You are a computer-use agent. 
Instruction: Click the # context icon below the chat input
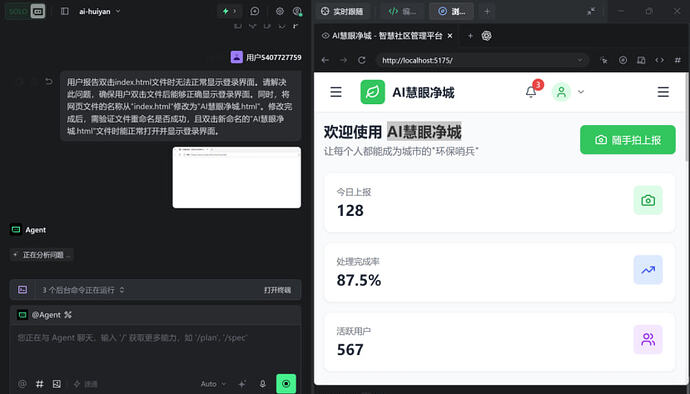coord(40,384)
